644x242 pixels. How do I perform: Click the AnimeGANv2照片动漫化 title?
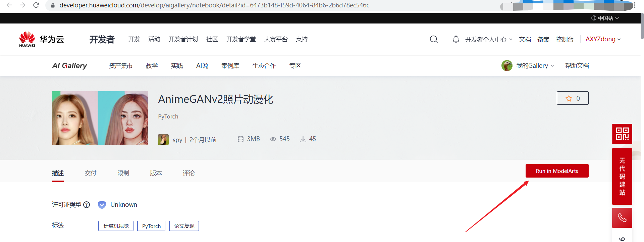click(x=216, y=99)
